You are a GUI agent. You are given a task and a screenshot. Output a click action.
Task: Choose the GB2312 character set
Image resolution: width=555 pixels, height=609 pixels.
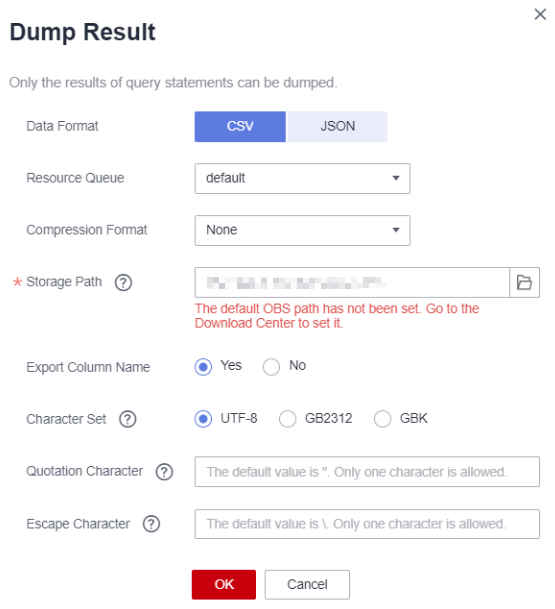click(287, 419)
